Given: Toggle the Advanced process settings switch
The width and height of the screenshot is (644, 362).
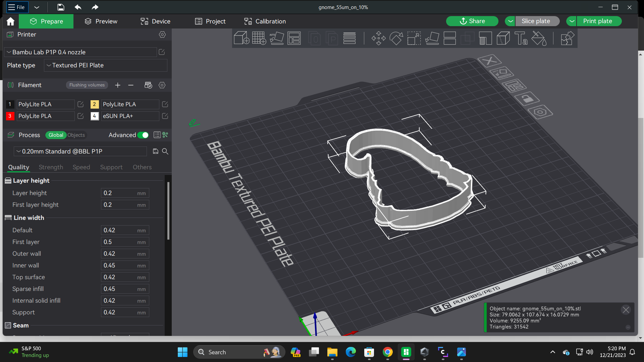Looking at the screenshot, I should point(143,135).
